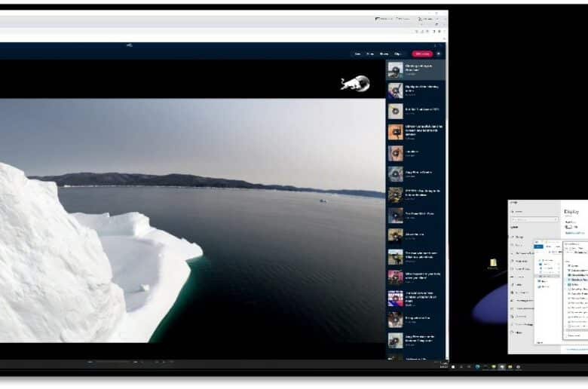Viewport: 588px width, 389px height.
Task: Click the blue link below the Display heading in Settings
Action: pos(575,233)
